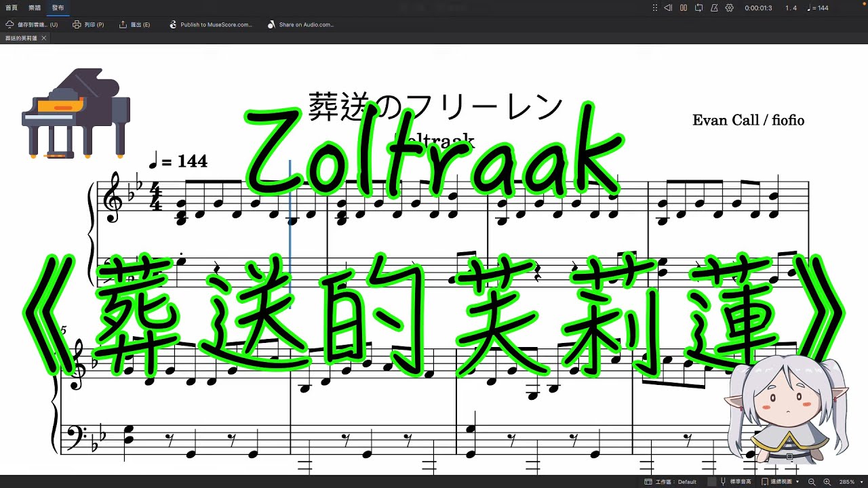Click the Print (列印) button
Screen dimensions: 868x488
pyautogui.click(x=88, y=24)
